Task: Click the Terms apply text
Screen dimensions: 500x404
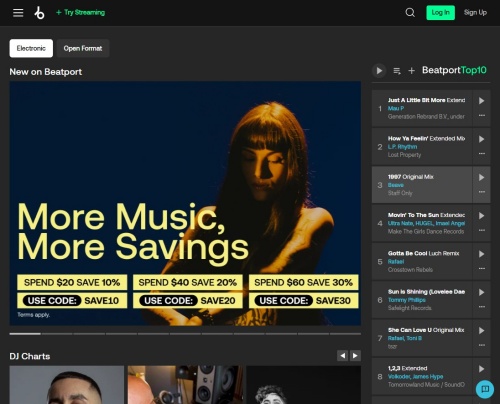Action: (34, 315)
